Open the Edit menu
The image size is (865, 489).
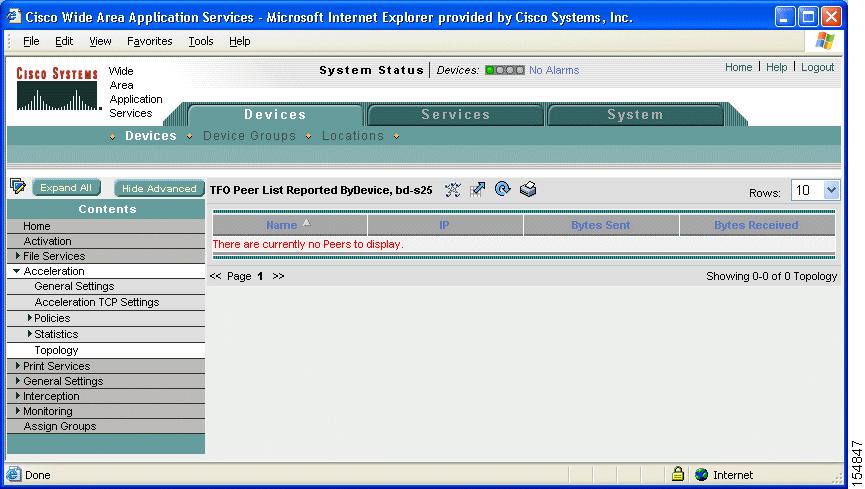tap(64, 41)
